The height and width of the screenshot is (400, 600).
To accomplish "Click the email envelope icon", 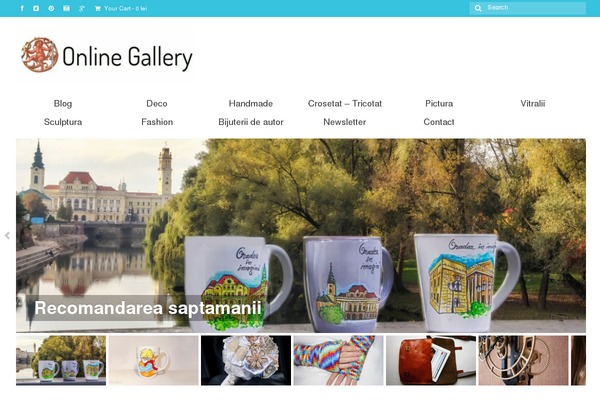I will [66, 8].
